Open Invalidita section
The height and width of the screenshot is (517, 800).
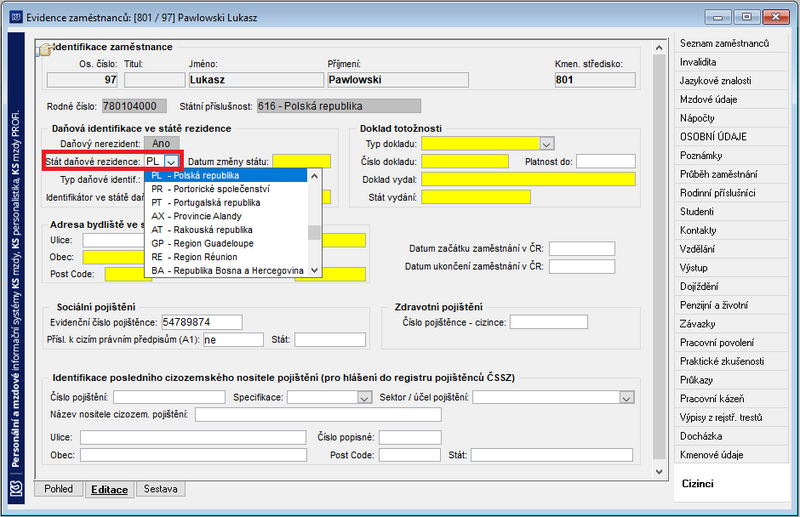pos(731,62)
